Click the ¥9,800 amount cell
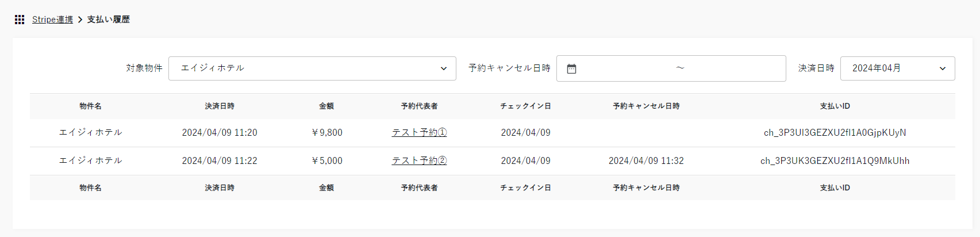Screen dimensions: 980x237 tap(326, 133)
